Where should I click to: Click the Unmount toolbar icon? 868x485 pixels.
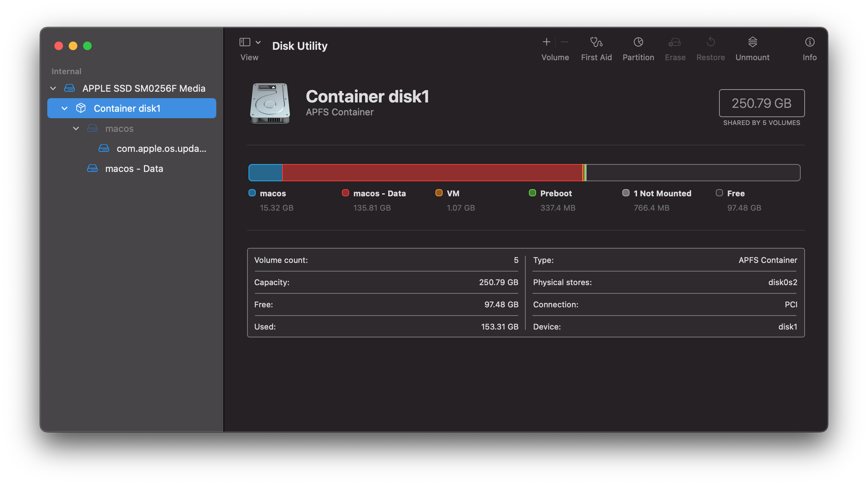(x=752, y=42)
